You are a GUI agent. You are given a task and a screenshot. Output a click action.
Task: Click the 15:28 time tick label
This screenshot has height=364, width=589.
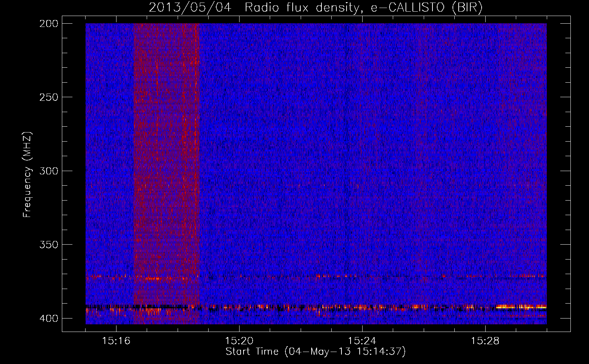(485, 341)
